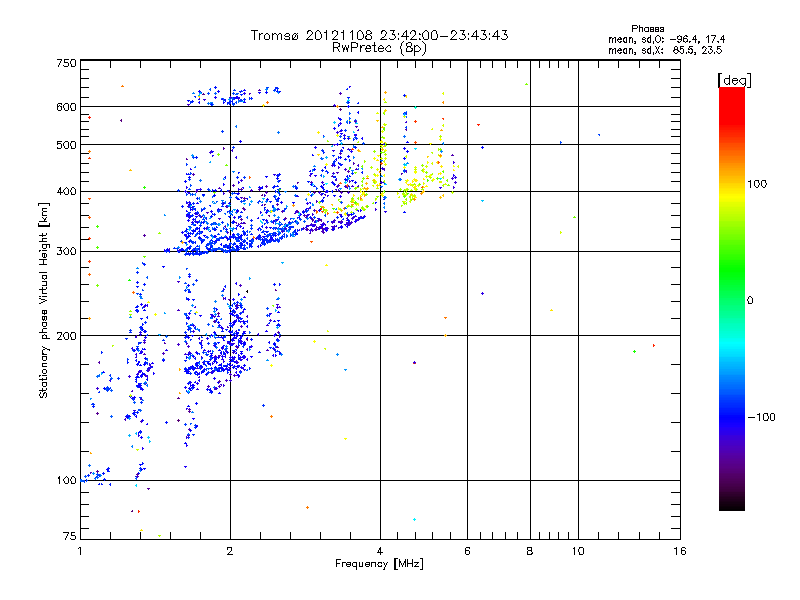
Task: Click the y-axis tick label '75'
Action: point(70,536)
